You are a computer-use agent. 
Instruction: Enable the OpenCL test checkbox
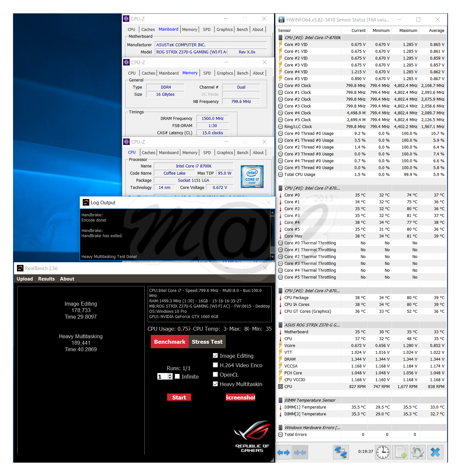[215, 374]
